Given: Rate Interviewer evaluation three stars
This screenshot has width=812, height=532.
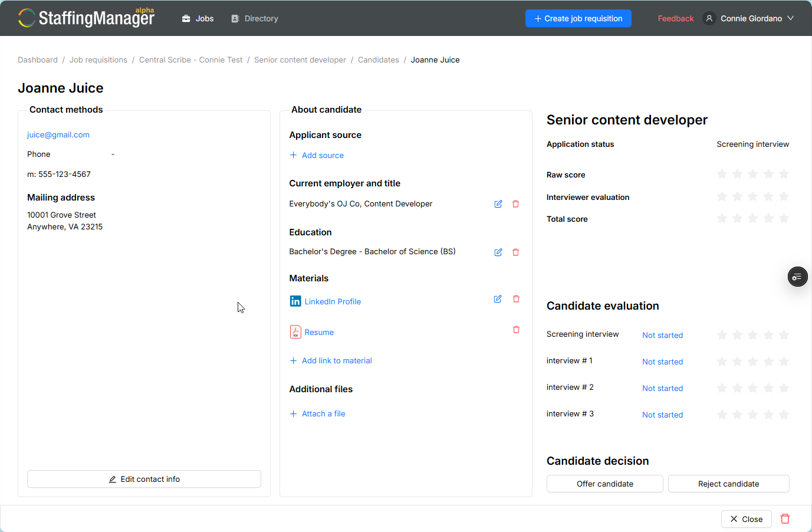Looking at the screenshot, I should tap(752, 196).
